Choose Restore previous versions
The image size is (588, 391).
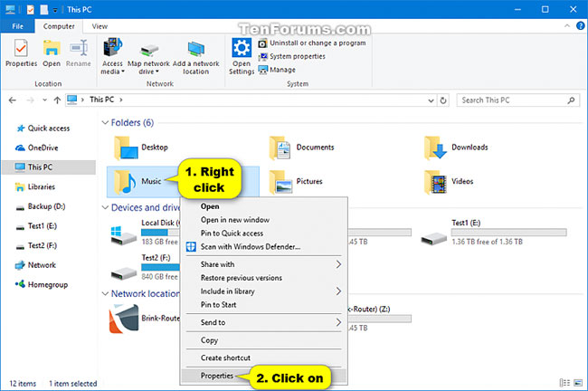coord(263,278)
